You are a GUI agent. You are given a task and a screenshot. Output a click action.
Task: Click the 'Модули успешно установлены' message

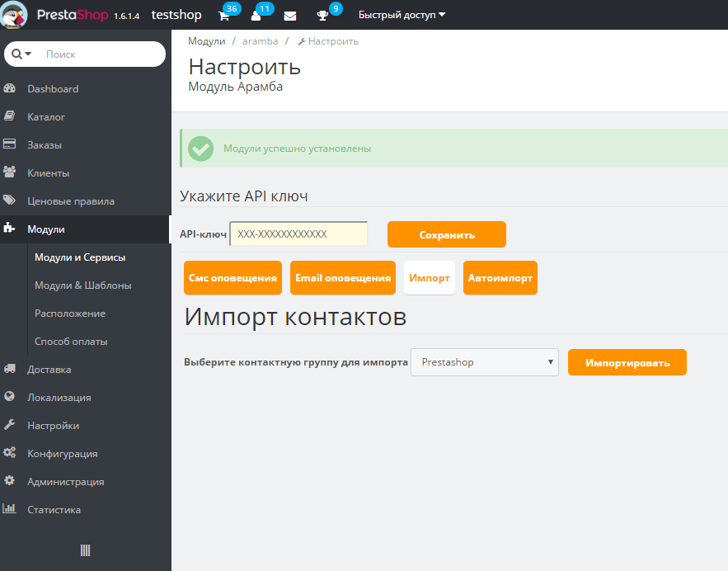(297, 149)
